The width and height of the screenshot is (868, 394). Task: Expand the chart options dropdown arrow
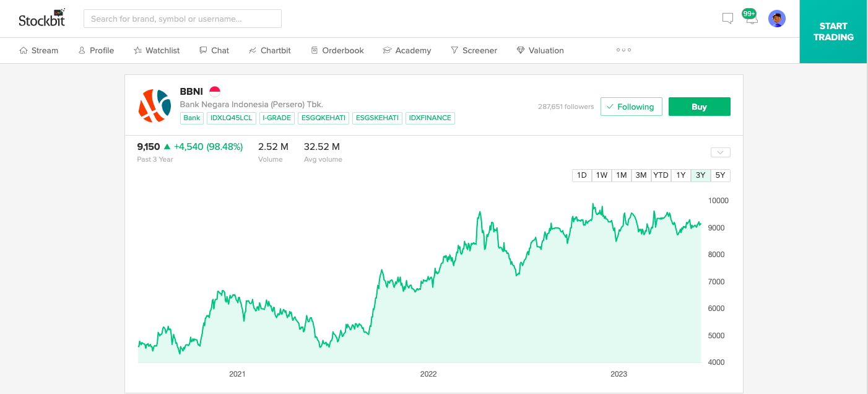721,152
